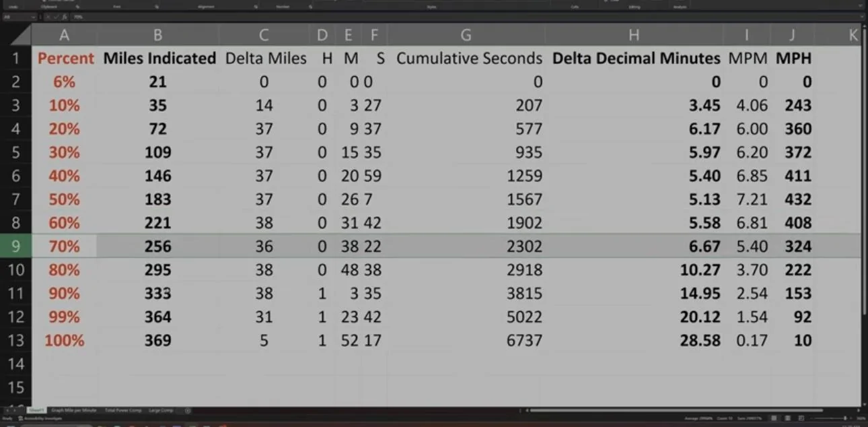Select column J header

click(793, 35)
